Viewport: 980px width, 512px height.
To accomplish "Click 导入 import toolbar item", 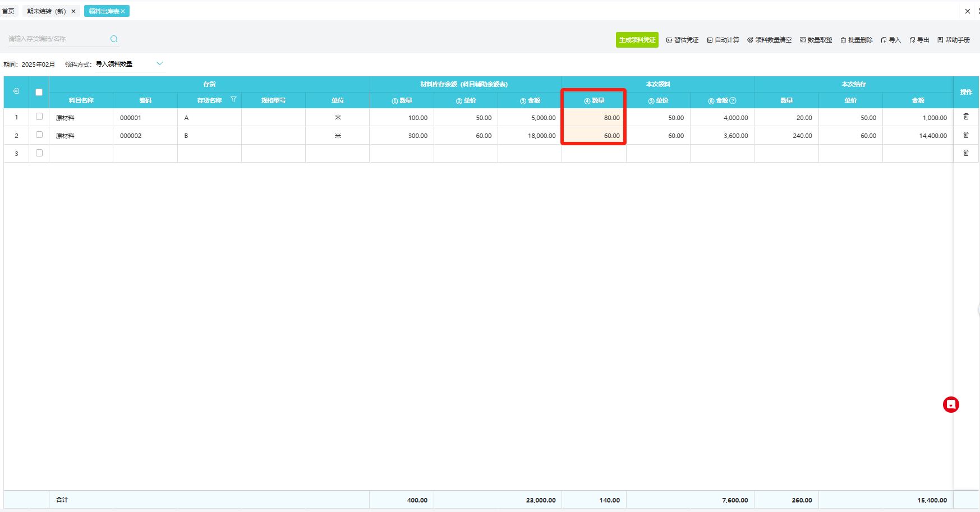I will 891,40.
